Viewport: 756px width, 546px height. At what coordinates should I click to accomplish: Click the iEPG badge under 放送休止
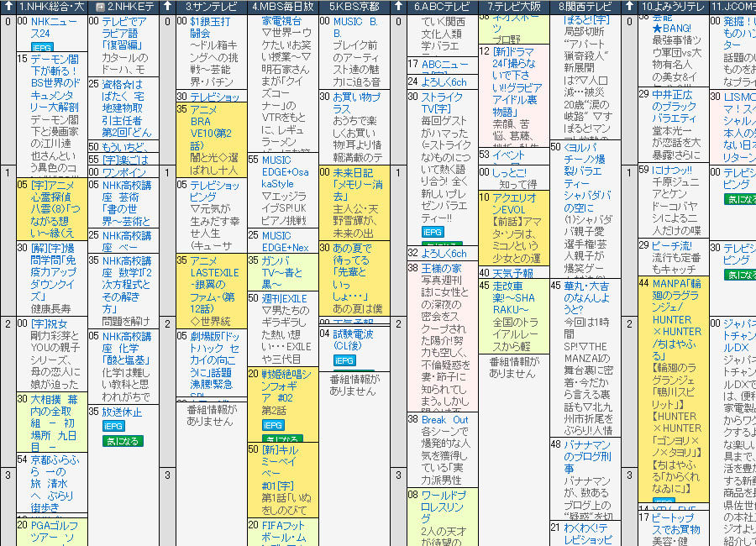113,426
